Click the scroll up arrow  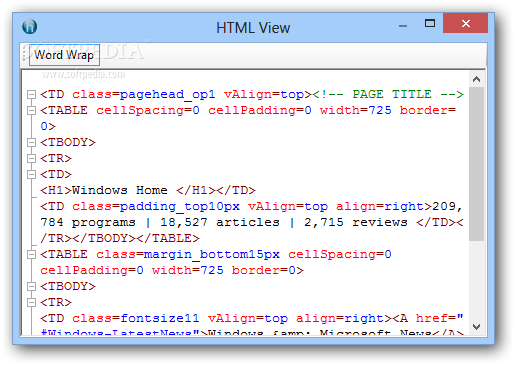point(476,79)
